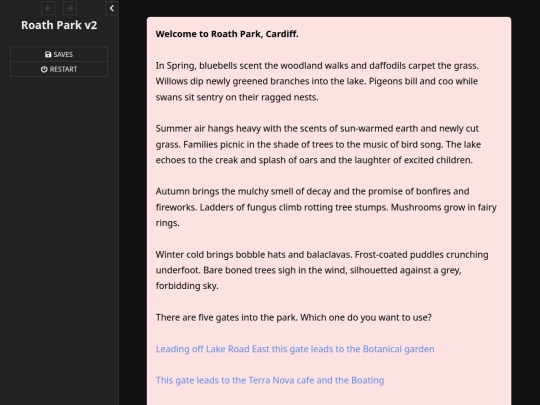Screen dimensions: 540x405
Task: Click the back history arrow icon
Action: pos(48,8)
